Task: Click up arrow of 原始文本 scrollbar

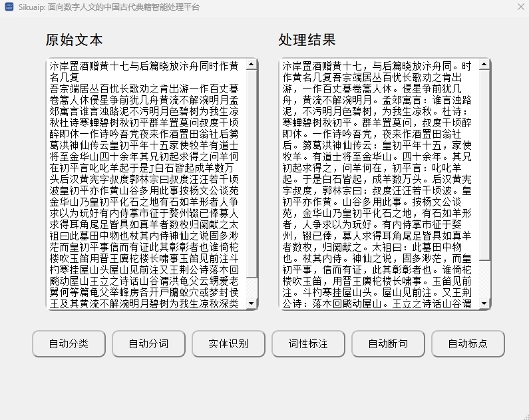Action: (x=252, y=65)
